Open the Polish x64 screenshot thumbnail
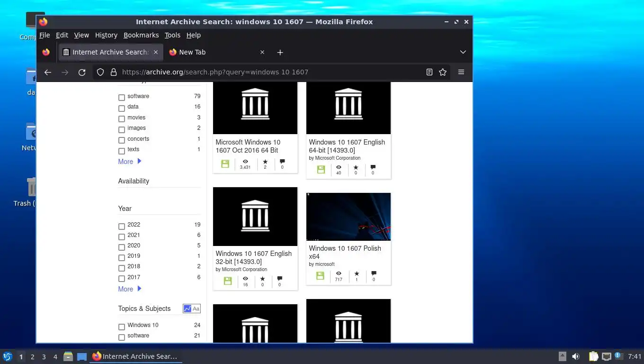 [349, 217]
